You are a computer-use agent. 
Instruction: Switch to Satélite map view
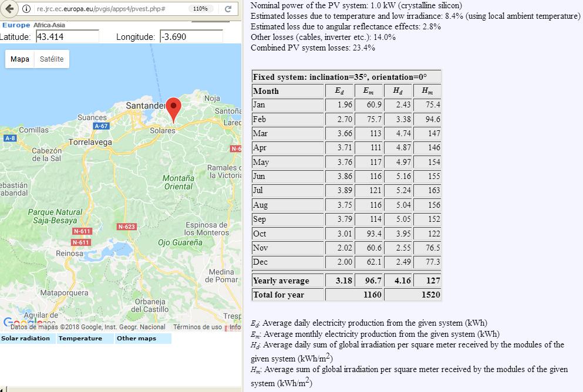pos(52,59)
